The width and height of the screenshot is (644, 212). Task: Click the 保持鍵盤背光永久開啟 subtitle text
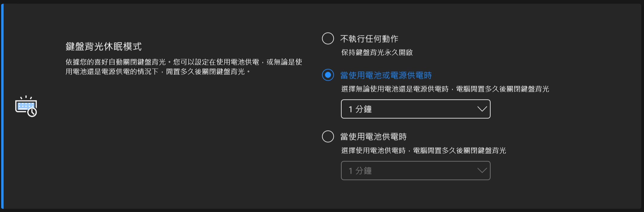(377, 53)
